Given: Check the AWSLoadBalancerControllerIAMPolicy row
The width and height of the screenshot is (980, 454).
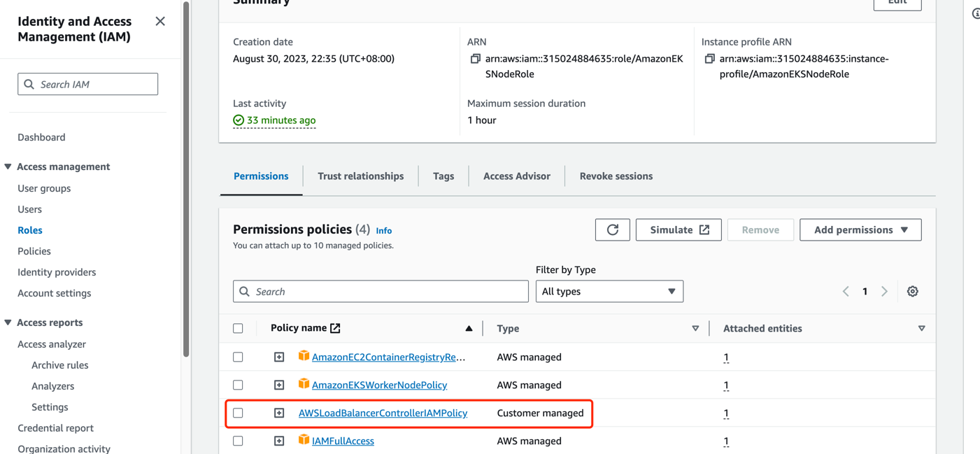Looking at the screenshot, I should point(238,413).
